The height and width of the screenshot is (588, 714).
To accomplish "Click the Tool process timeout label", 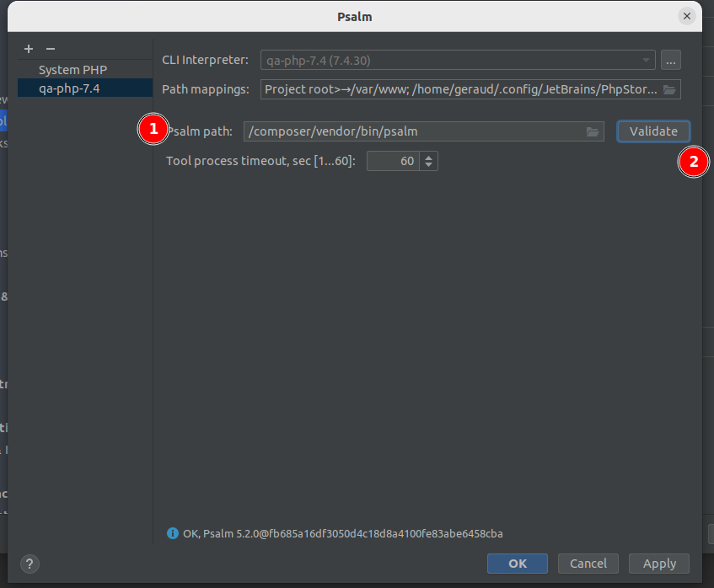I will coord(260,161).
